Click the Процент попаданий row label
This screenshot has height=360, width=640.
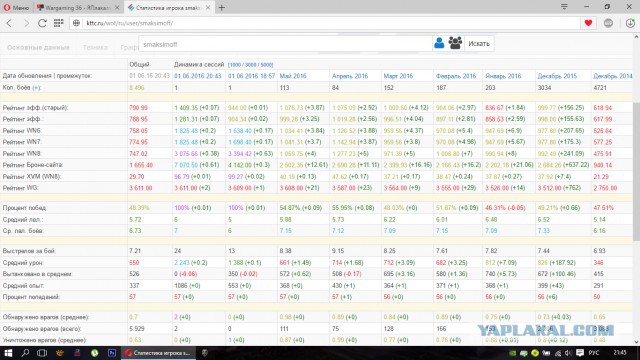[x=31, y=297]
